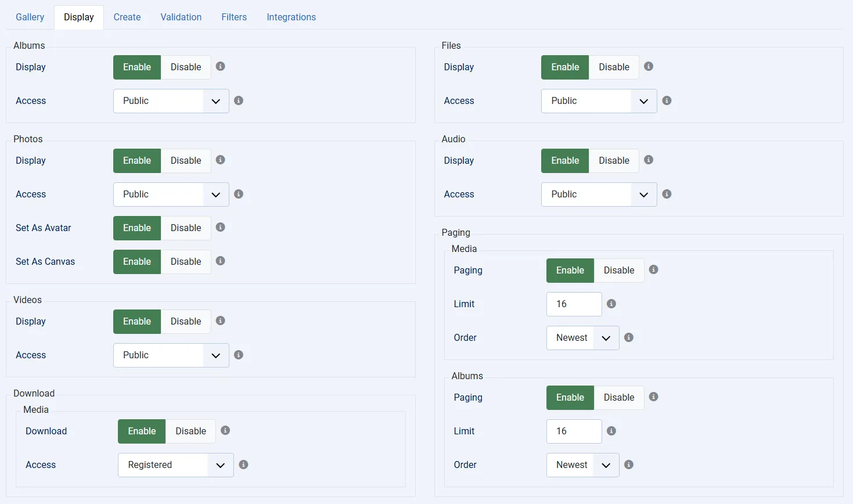
Task: Click info icon beside Albums Display toggle
Action: (x=220, y=67)
